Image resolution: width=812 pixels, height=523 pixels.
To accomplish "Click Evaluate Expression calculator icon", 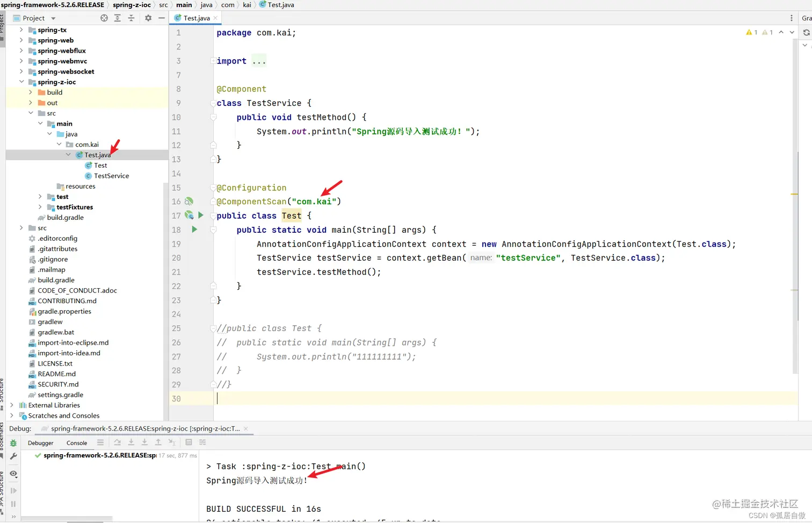I will click(x=189, y=442).
